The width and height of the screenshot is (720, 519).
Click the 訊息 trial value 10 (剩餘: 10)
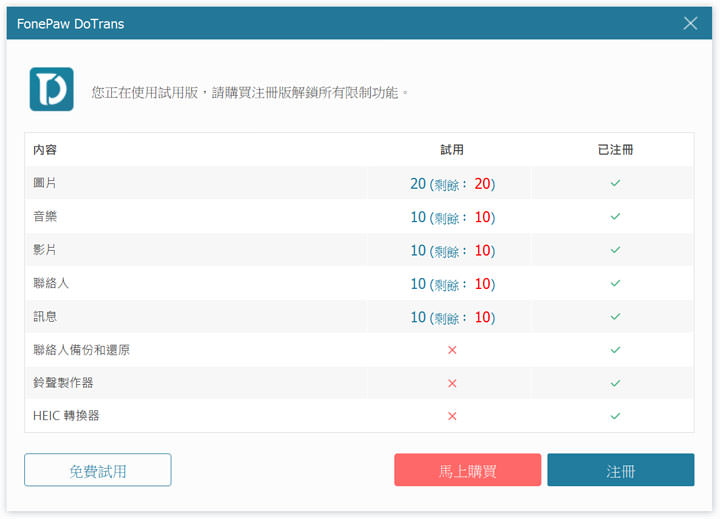click(453, 317)
